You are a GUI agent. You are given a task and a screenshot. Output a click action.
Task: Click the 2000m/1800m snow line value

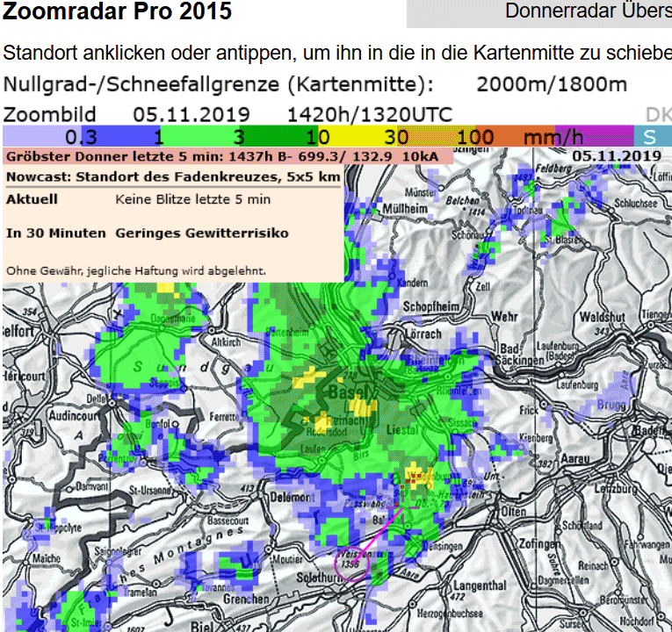click(552, 84)
